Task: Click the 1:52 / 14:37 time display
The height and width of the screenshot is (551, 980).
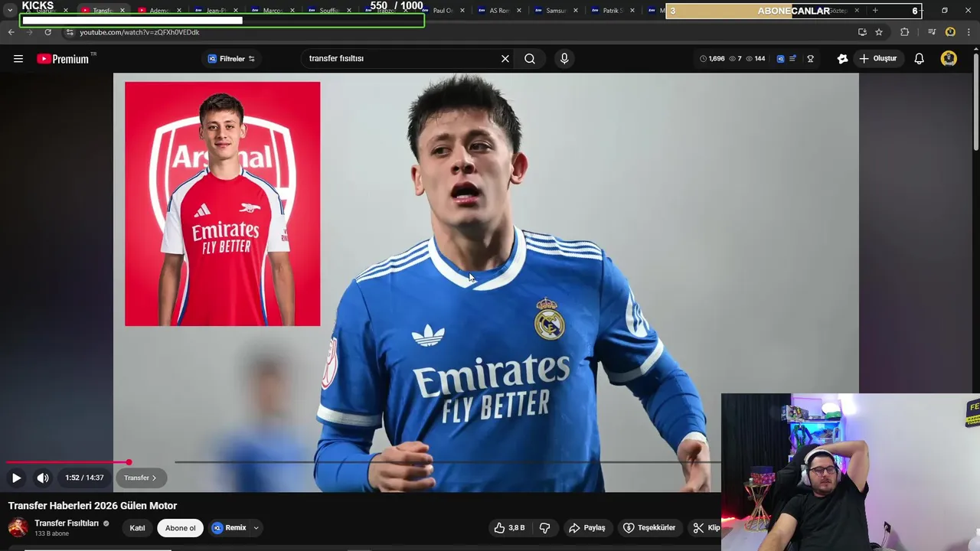Action: [84, 478]
